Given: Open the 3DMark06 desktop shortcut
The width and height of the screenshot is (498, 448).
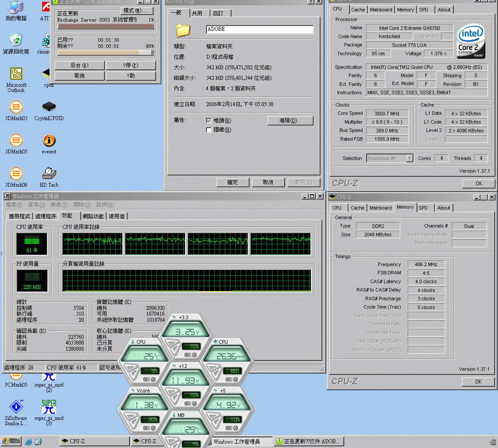Looking at the screenshot, I should pyautogui.click(x=16, y=178).
